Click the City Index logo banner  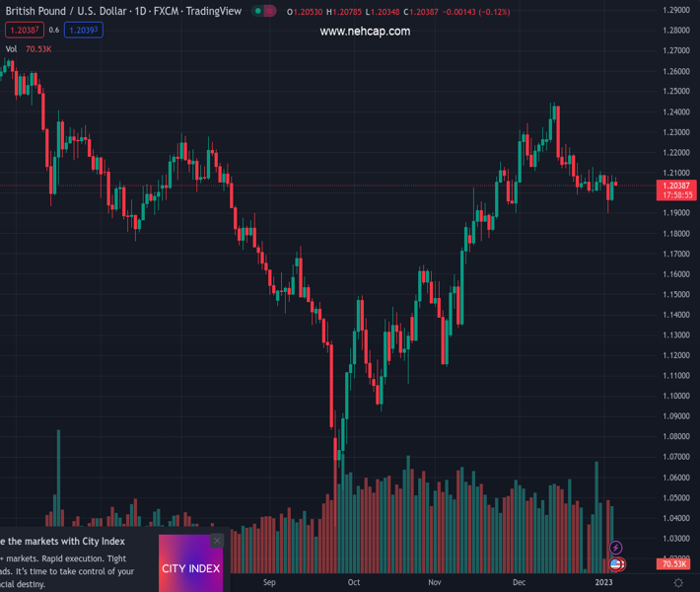coord(190,568)
